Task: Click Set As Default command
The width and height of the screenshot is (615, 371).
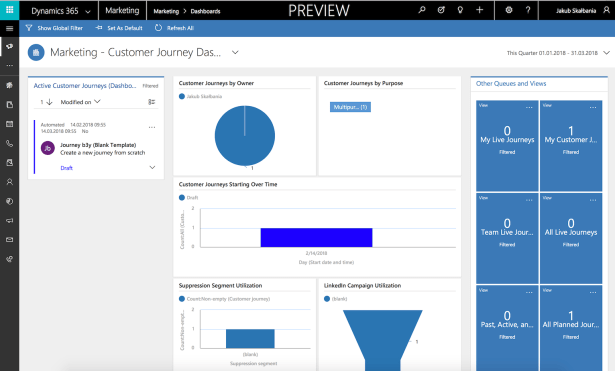Action: (119, 28)
